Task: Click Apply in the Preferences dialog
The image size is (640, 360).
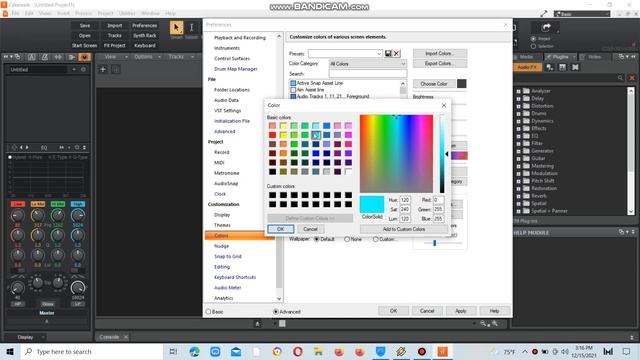Action: pos(460,311)
